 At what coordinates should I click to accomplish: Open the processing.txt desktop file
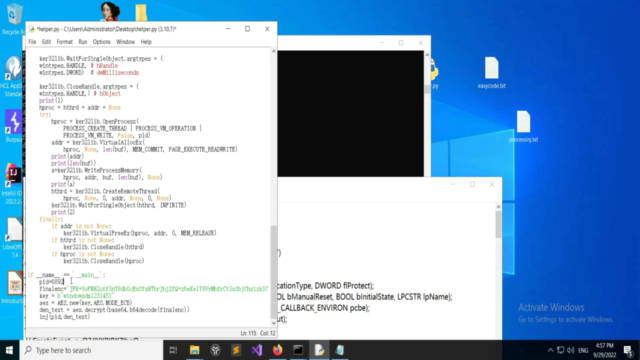click(x=523, y=127)
